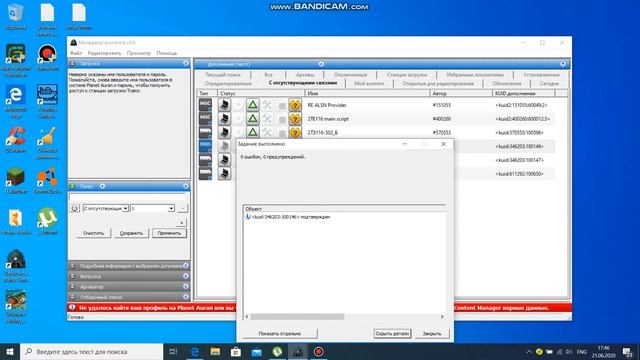Viewport: 640px width, 360px height.
Task: Click Закрыть button in dialog
Action: click(x=432, y=333)
